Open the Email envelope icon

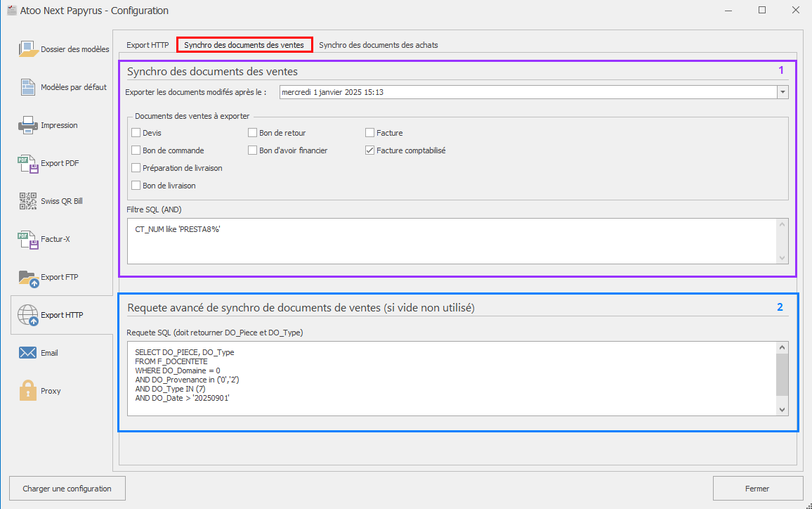28,353
